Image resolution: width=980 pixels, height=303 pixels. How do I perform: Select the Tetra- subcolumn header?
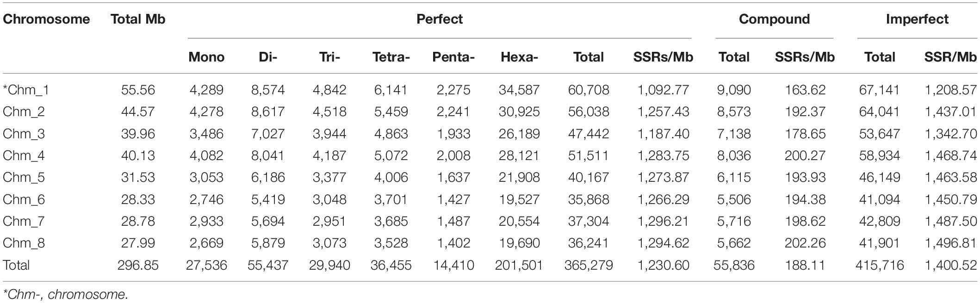pos(391,57)
